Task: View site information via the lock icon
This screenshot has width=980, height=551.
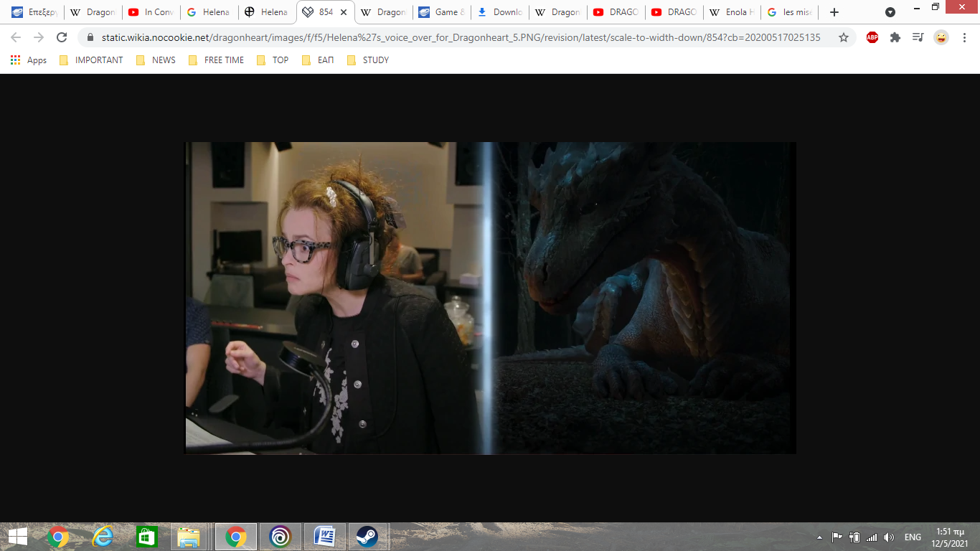Action: 90,37
